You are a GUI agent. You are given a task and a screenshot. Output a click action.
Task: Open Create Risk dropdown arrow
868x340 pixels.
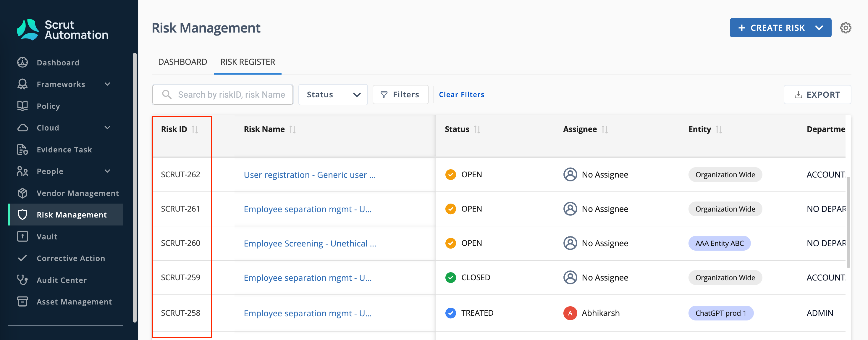pyautogui.click(x=819, y=28)
